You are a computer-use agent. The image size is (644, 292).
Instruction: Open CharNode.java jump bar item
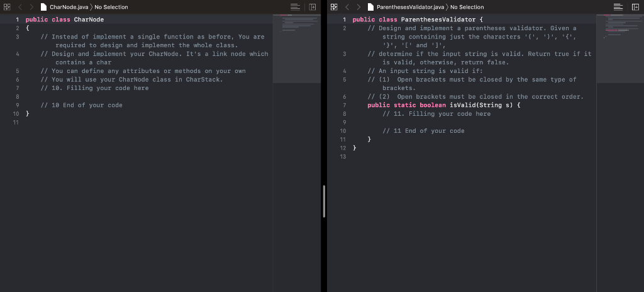pyautogui.click(x=69, y=7)
